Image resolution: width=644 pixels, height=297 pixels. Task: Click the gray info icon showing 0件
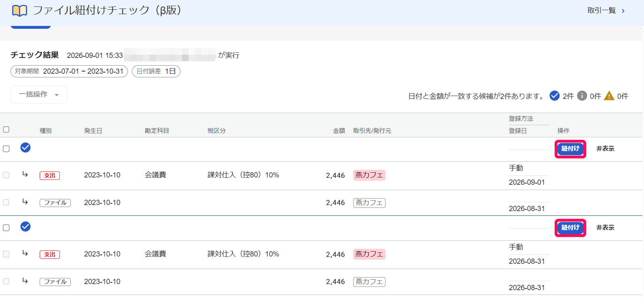coord(582,96)
